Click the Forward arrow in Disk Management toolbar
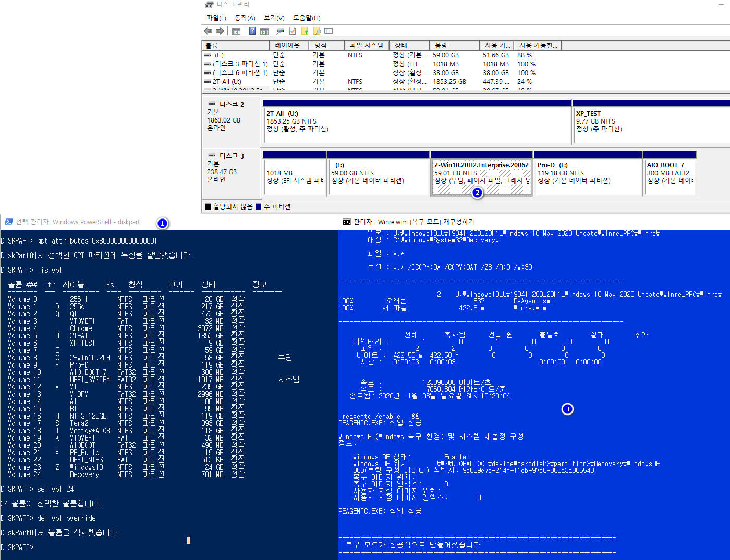Screen dimensions: 730x560 (220, 31)
